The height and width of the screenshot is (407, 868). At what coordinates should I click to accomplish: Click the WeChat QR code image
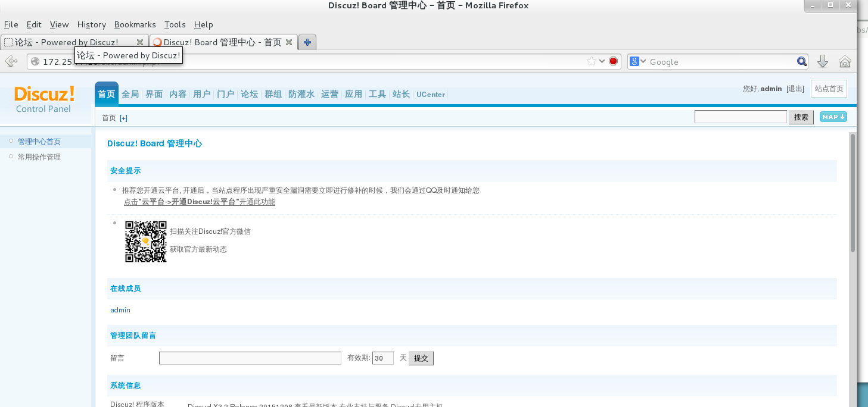pos(146,242)
